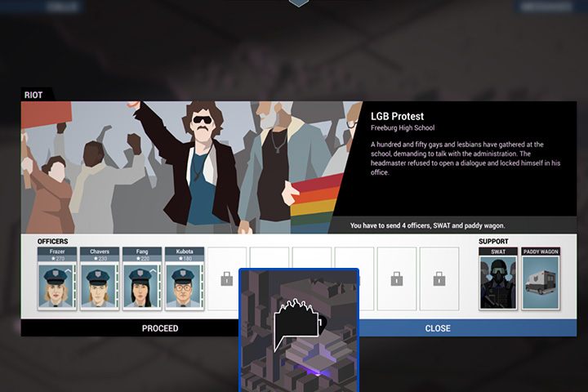Click the LGB Protest event title
The width and height of the screenshot is (588, 392).
pos(397,116)
